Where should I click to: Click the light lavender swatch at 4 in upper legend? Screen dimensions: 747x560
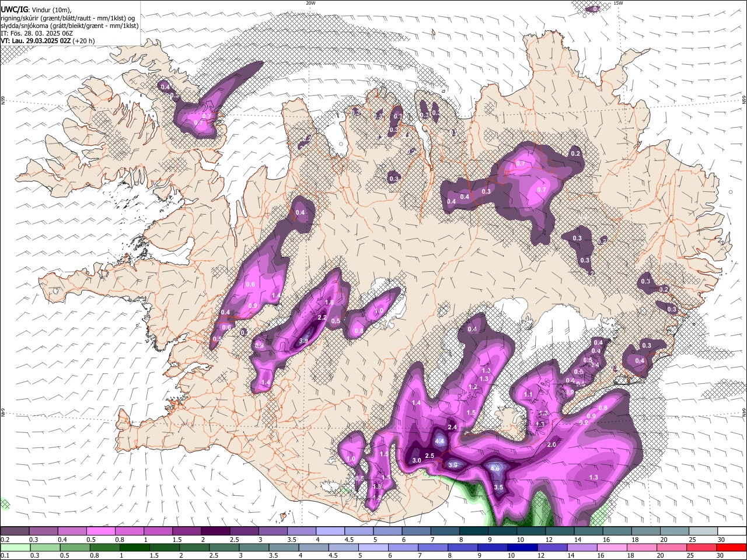(x=330, y=531)
